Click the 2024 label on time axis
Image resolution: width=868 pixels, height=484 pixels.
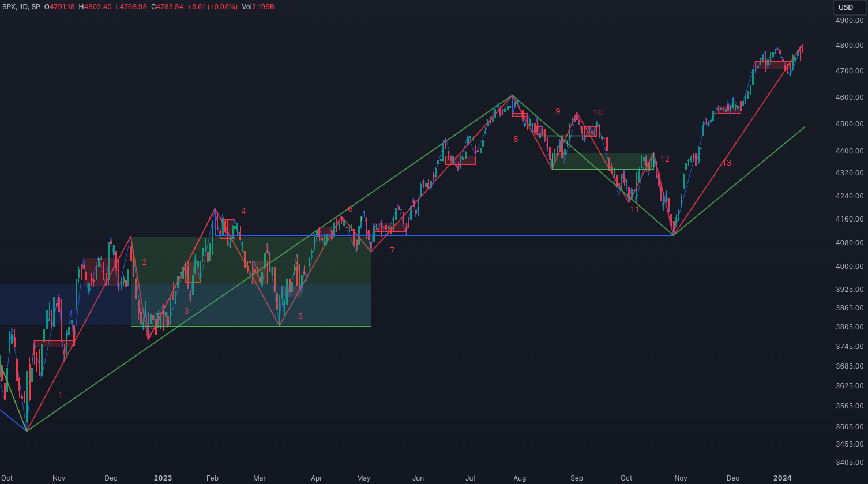782,478
